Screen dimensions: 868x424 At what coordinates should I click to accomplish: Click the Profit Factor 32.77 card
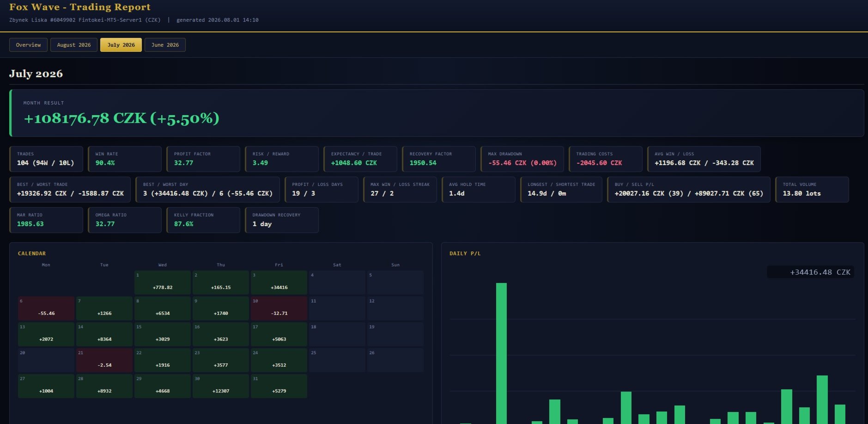pos(203,159)
